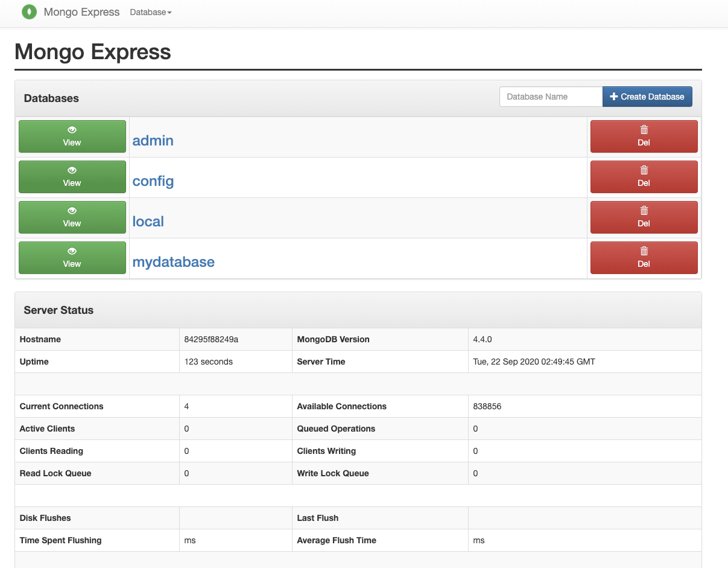
Task: Click the Disk Flushes label
Action: [x=45, y=518]
